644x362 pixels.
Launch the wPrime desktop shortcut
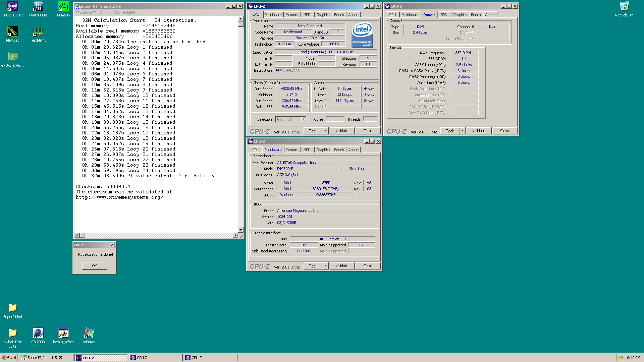click(89, 336)
